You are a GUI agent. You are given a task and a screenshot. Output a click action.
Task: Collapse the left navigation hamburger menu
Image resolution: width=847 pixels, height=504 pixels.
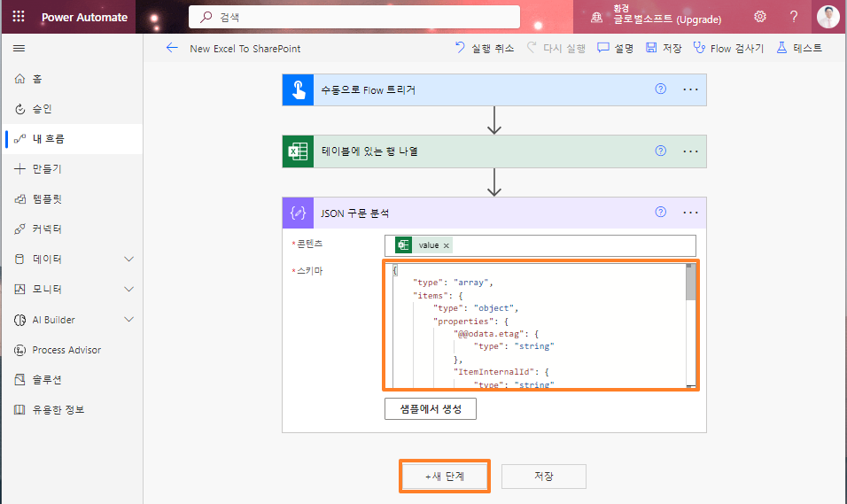click(19, 49)
